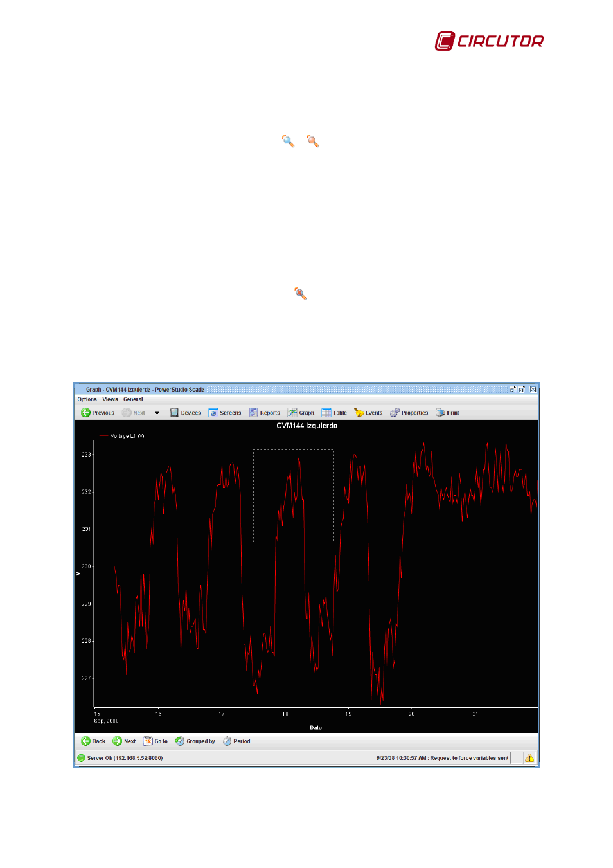Open the General menu
This screenshot has width=613, height=868.
pos(133,399)
